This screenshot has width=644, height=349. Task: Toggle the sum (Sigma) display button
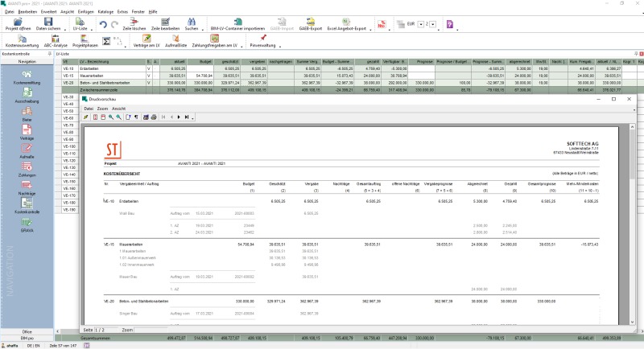click(x=106, y=41)
